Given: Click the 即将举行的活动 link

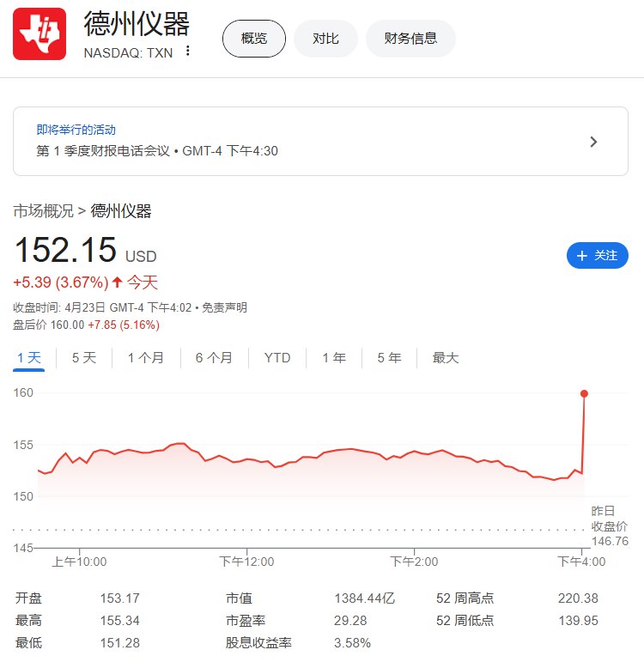Looking at the screenshot, I should pyautogui.click(x=76, y=130).
